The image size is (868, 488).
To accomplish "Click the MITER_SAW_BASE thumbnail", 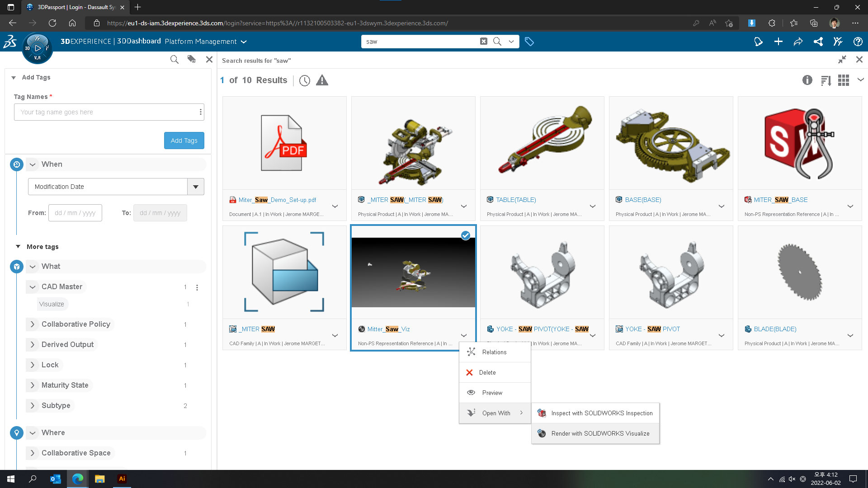I will pyautogui.click(x=800, y=143).
